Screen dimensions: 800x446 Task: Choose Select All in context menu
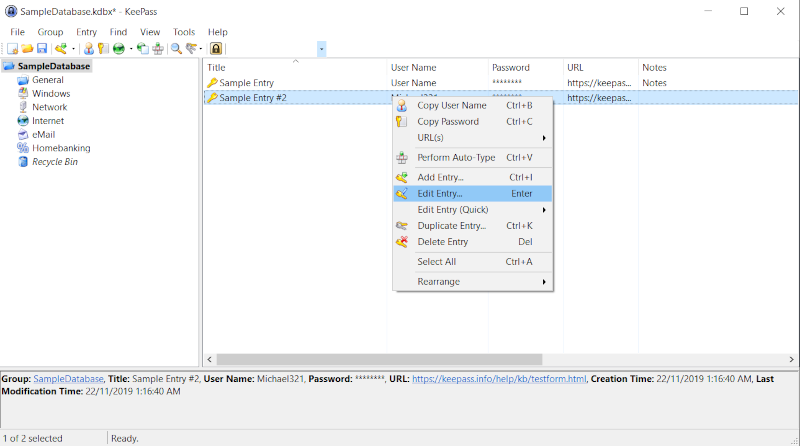point(473,262)
